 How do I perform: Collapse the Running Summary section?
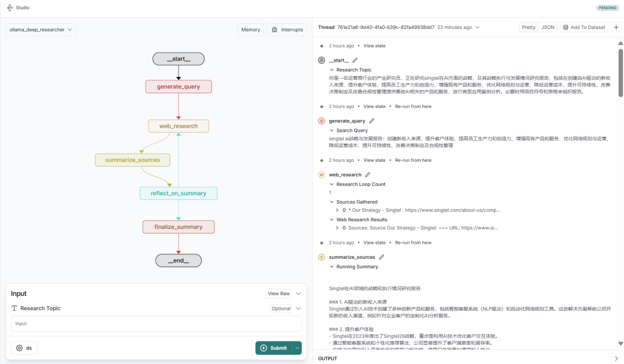tap(332, 266)
